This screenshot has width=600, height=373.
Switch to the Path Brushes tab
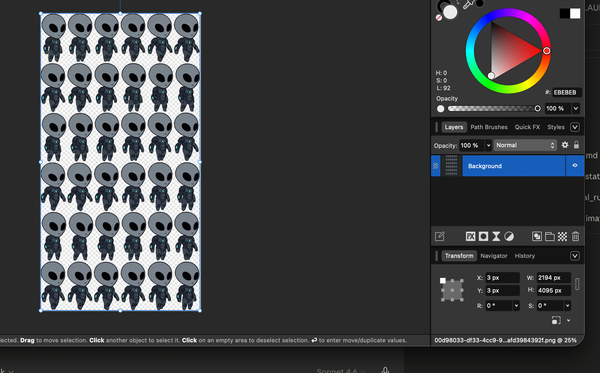pyautogui.click(x=489, y=127)
